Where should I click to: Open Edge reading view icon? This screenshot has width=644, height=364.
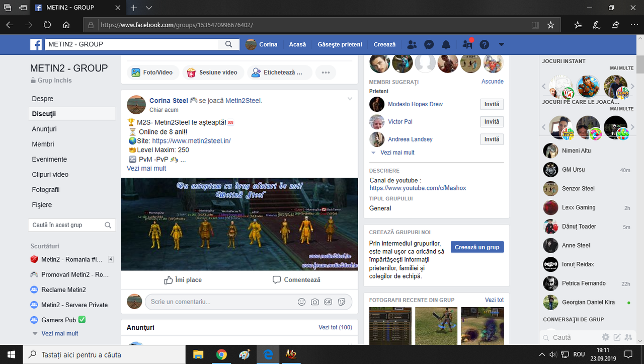[x=535, y=25]
